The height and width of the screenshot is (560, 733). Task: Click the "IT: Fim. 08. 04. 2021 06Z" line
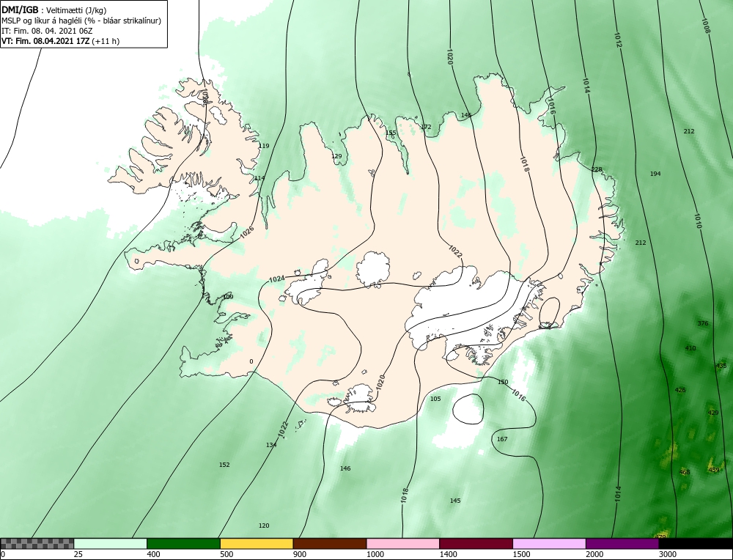tap(47, 31)
